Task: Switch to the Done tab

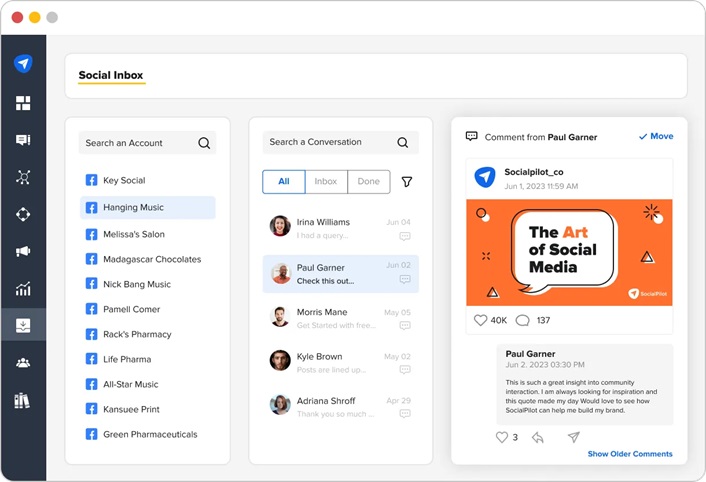Action: 369,182
